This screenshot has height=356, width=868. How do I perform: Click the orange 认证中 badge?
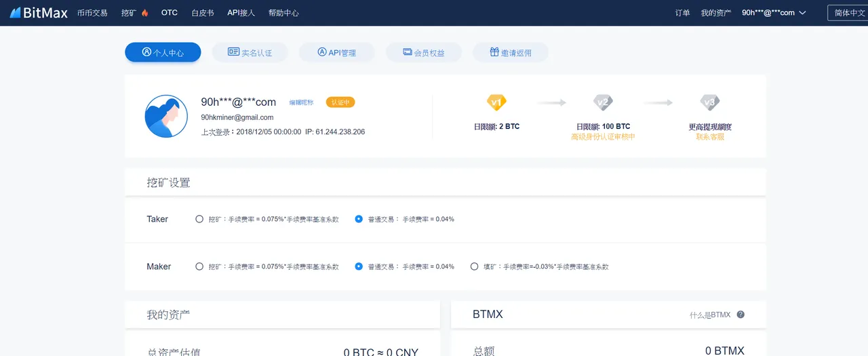pyautogui.click(x=340, y=102)
